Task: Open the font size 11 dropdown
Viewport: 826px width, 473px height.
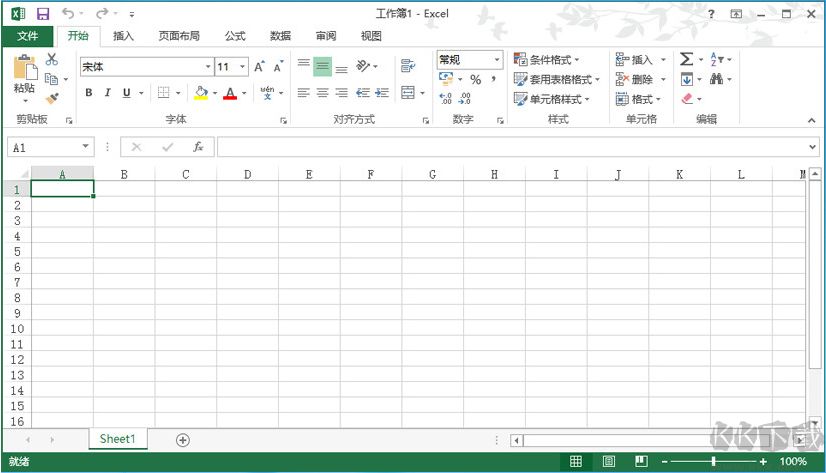Action: click(x=242, y=66)
